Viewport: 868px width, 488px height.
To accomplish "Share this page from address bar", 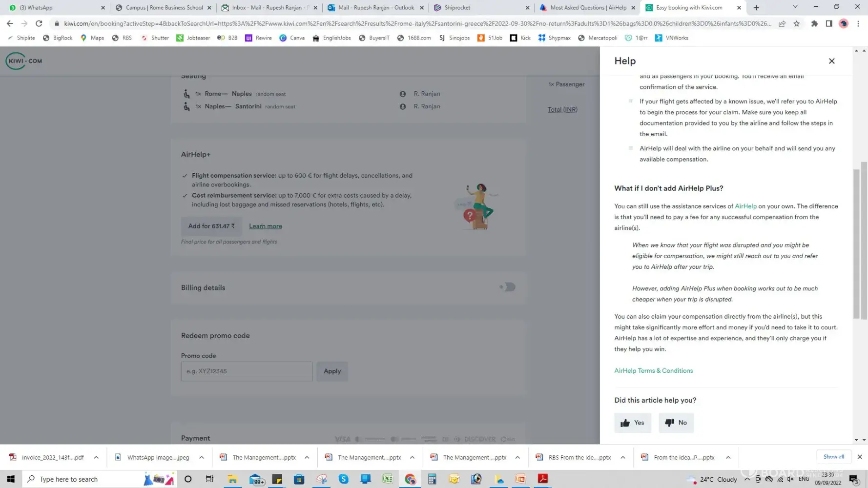I will [x=782, y=23].
